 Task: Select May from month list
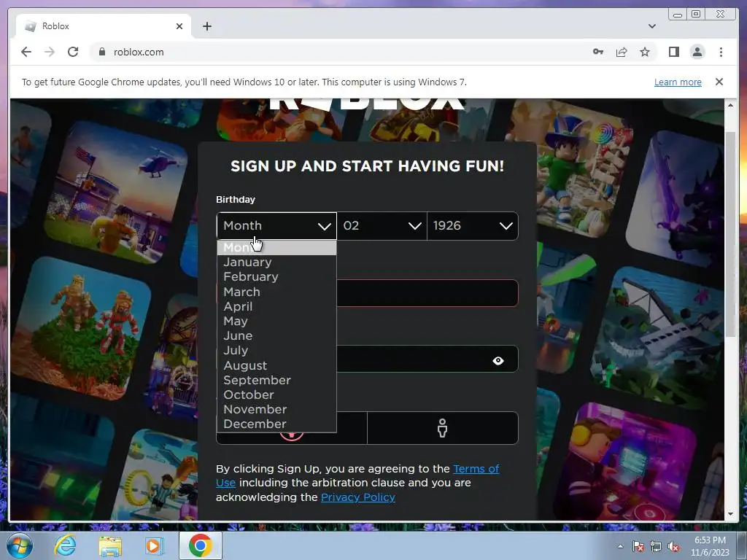(276, 322)
